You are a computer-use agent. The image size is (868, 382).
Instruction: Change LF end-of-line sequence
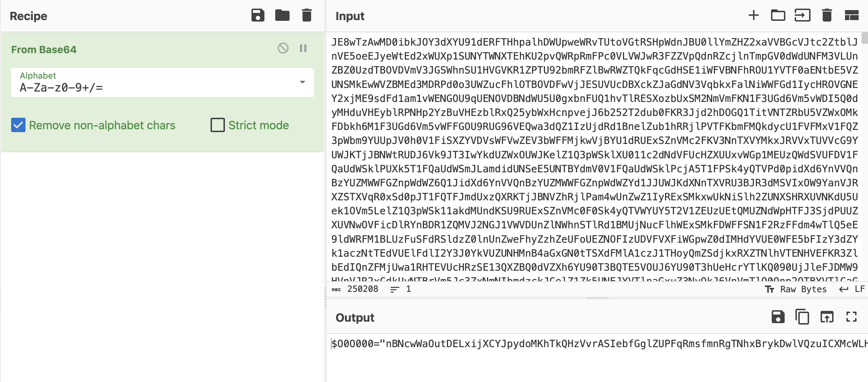point(852,289)
